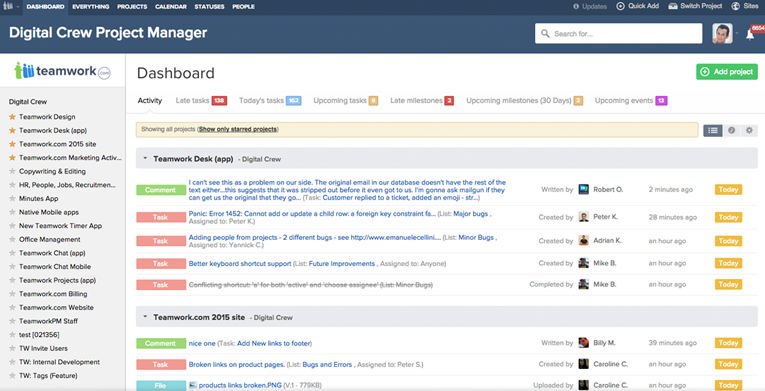Screen dimensions: 765x391
Task: Open the user profile avatar
Action: pyautogui.click(x=722, y=34)
